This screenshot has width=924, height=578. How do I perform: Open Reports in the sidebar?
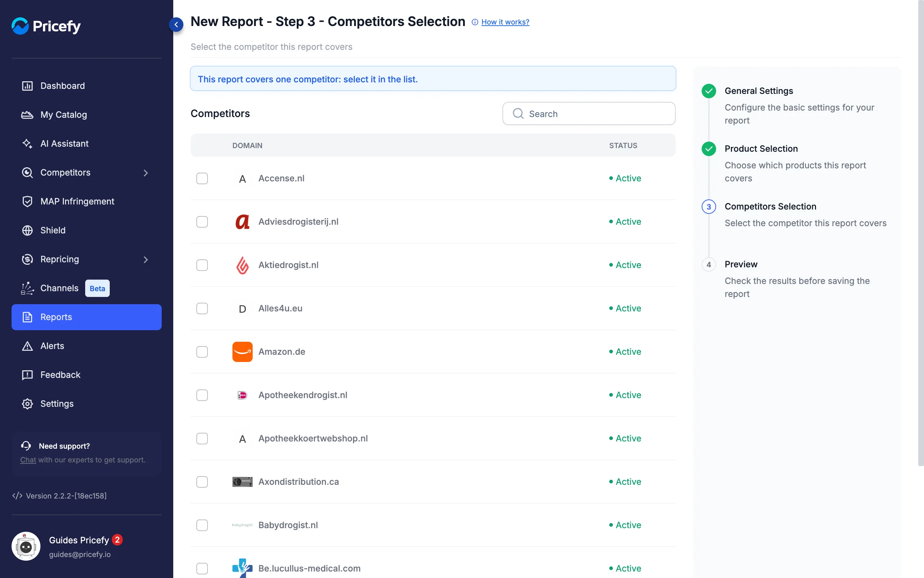87,317
